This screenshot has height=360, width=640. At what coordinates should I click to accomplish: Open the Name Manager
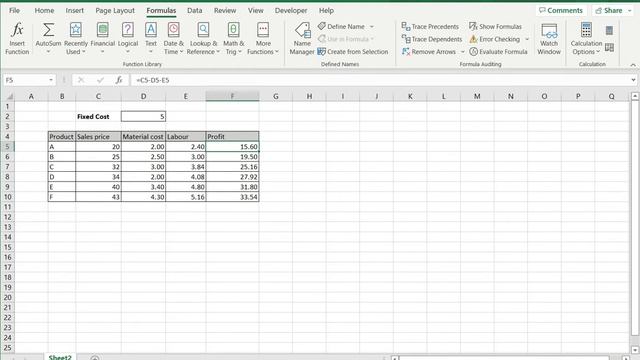(x=302, y=38)
